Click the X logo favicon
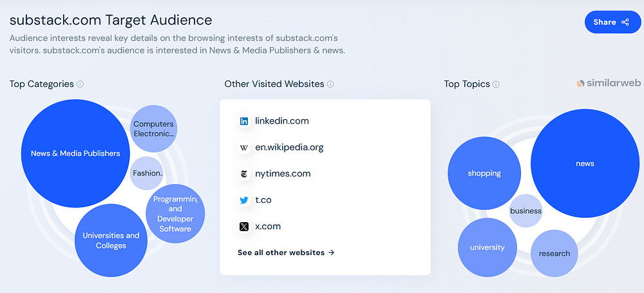 [x=244, y=227]
